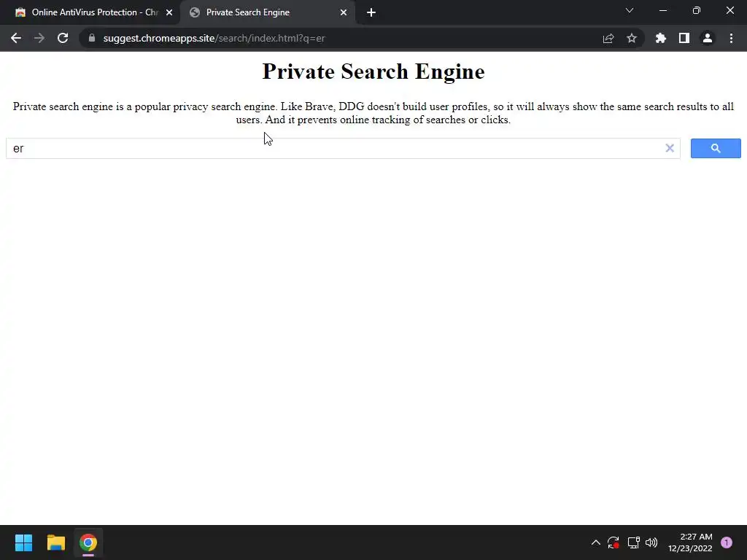Show hidden system tray icons
747x560 pixels.
(596, 542)
